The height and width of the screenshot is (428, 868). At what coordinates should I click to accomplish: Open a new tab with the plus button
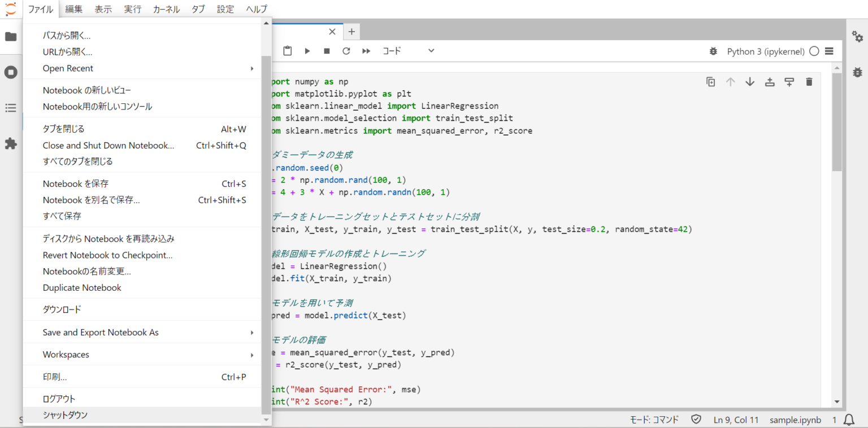pyautogui.click(x=351, y=32)
